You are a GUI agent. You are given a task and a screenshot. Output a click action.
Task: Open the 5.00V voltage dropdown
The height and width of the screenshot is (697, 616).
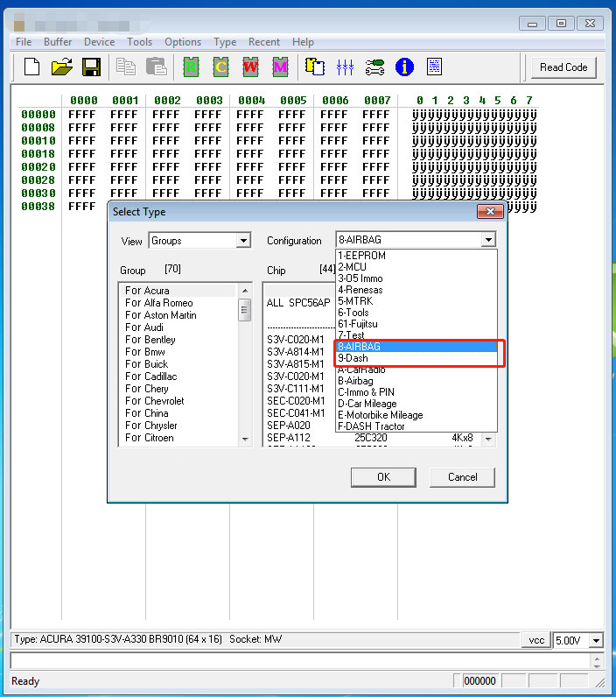596,640
